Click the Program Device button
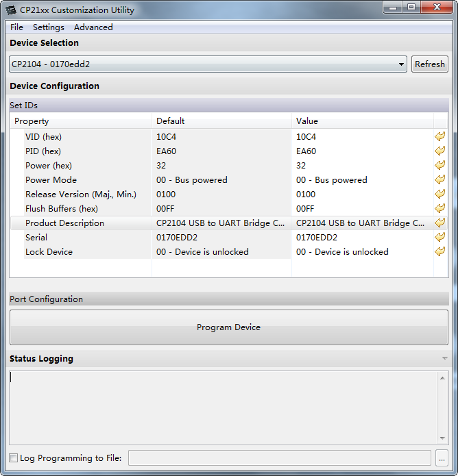 (229, 327)
